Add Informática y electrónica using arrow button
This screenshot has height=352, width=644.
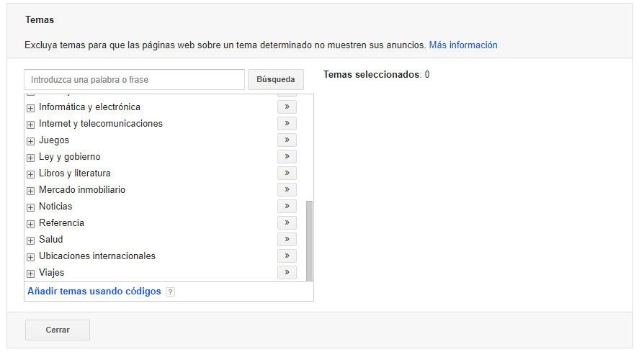pyautogui.click(x=287, y=107)
